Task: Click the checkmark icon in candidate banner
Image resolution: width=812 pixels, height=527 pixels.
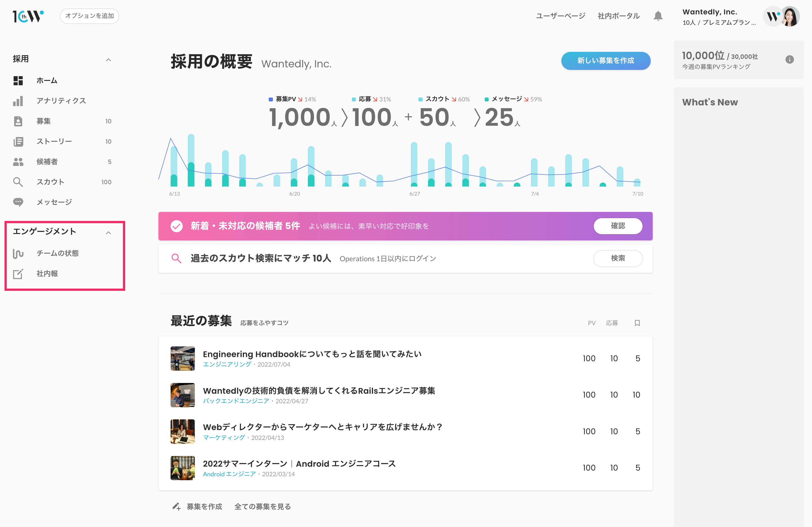Action: click(177, 226)
